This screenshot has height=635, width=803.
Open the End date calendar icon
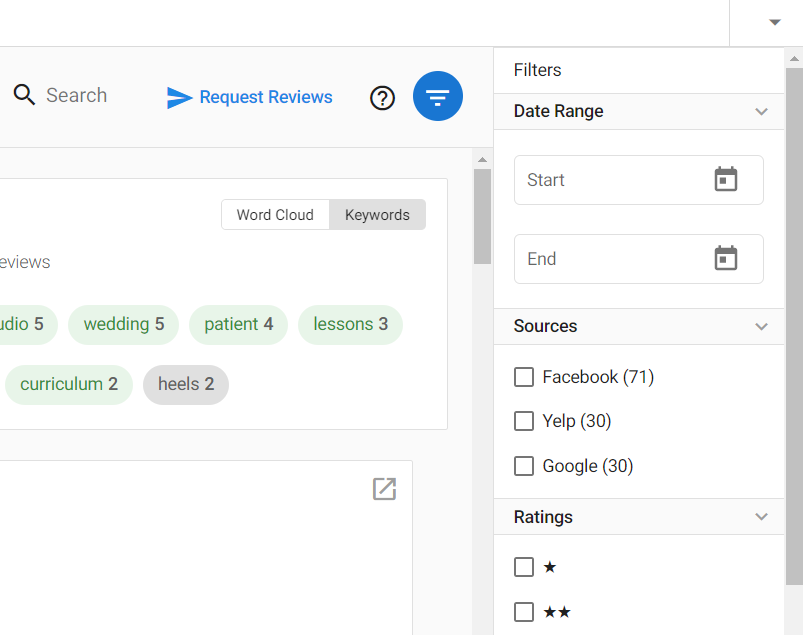[x=726, y=258]
